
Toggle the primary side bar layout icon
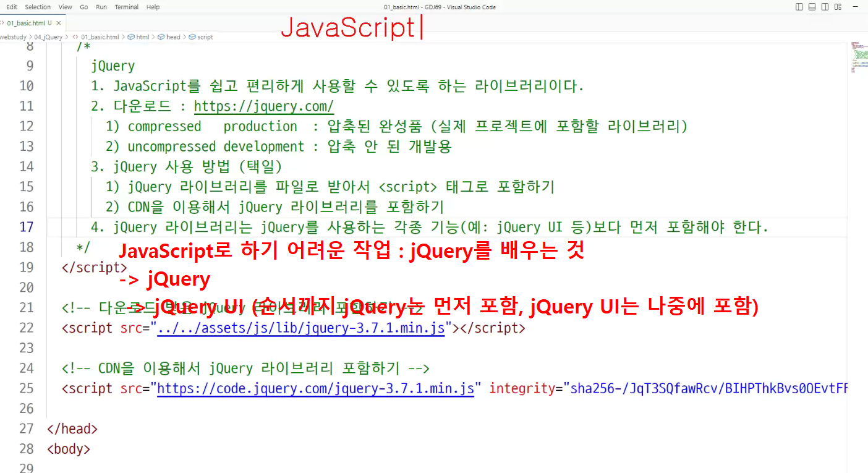pos(799,7)
